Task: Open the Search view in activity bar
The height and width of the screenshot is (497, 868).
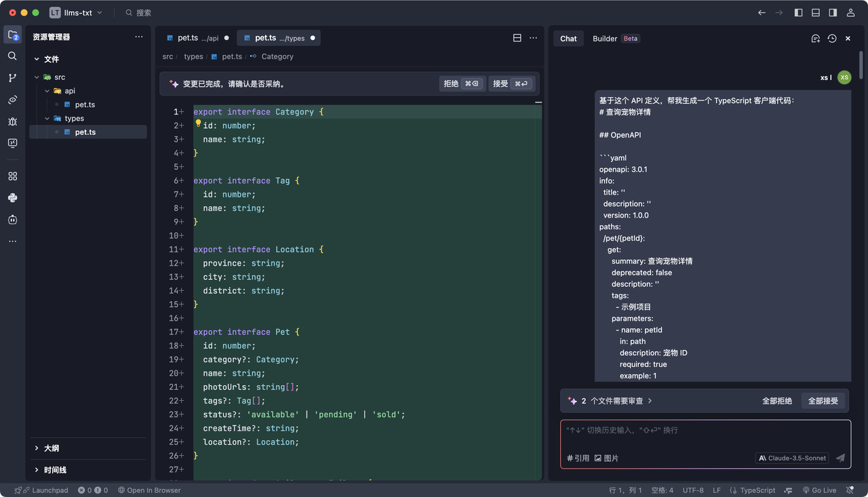Action: pyautogui.click(x=12, y=56)
